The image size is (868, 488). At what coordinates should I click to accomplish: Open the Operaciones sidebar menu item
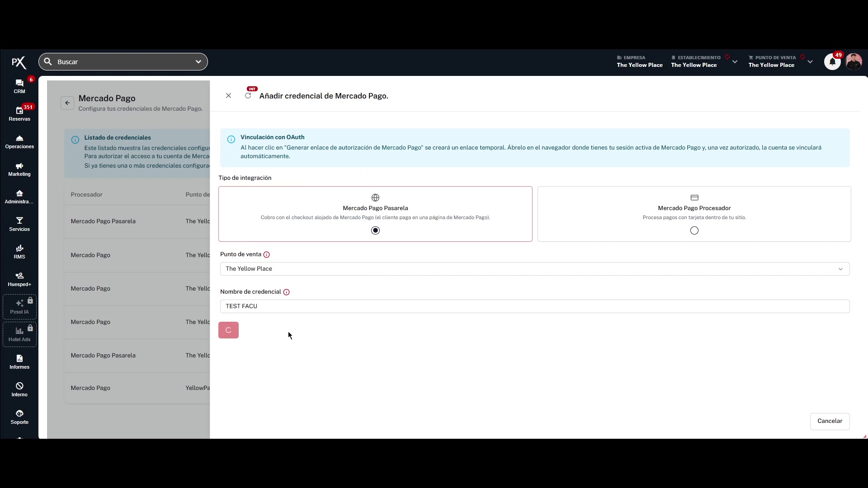pos(19,141)
